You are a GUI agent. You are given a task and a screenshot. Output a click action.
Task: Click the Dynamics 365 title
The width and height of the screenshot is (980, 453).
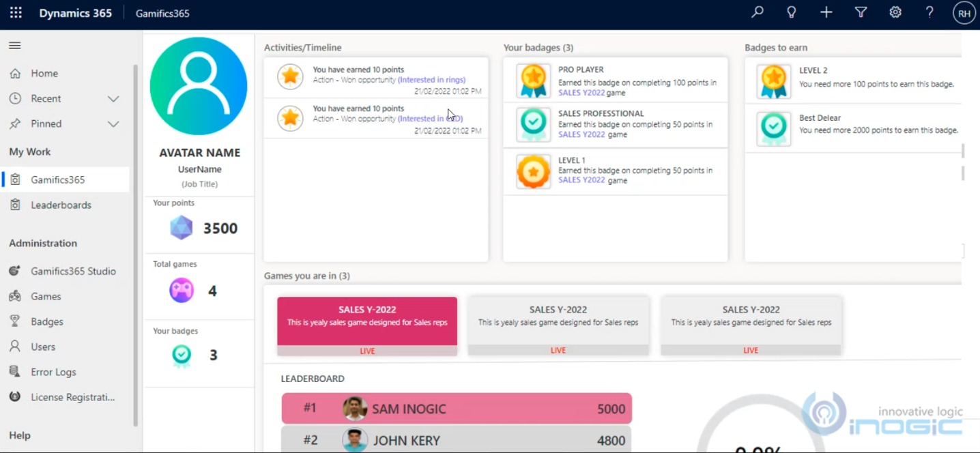click(x=75, y=13)
